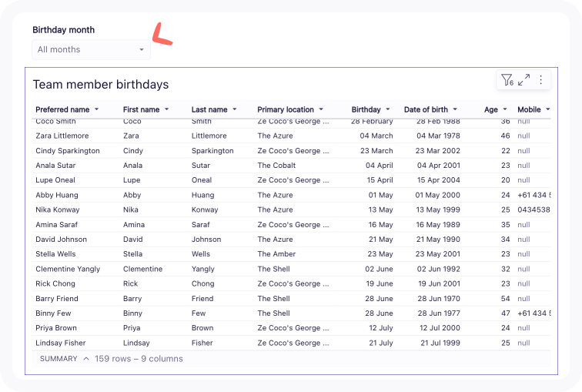Click The Cobalt location cell
The image size is (582, 392).
click(276, 166)
